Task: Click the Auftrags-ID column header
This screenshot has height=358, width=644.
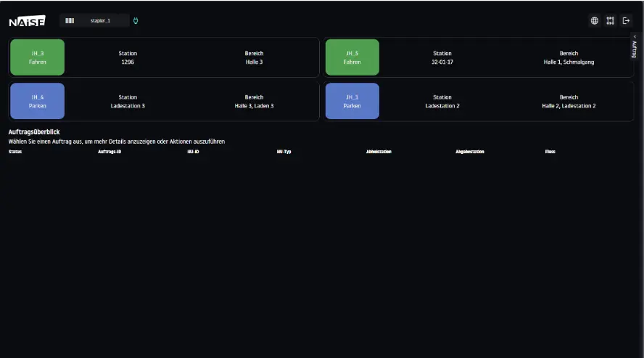Action: pos(110,152)
